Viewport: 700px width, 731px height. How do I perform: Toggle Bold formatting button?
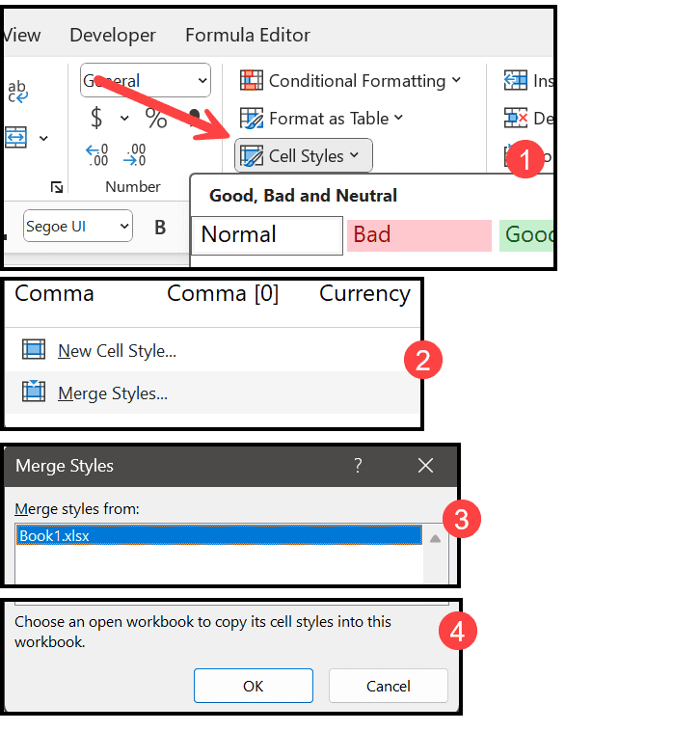[x=160, y=228]
